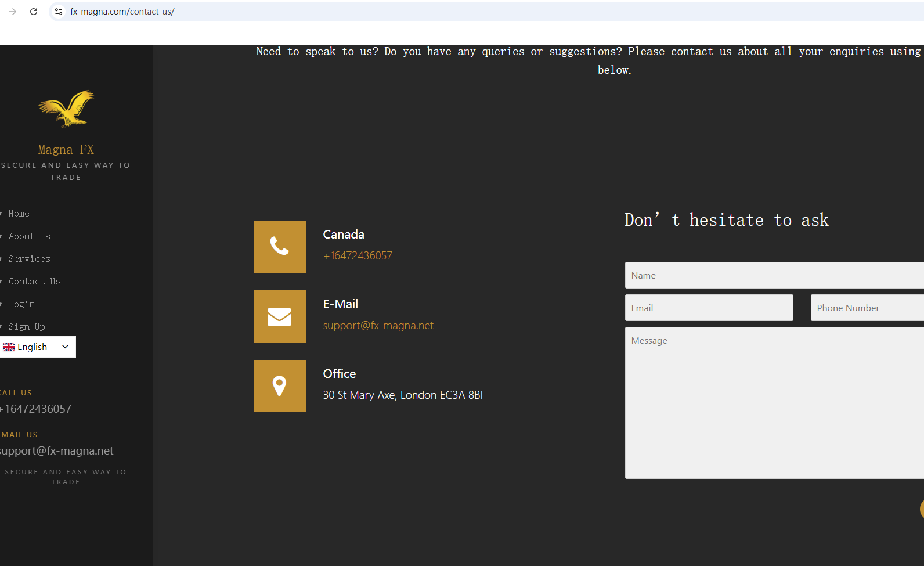Open the Login page link

point(21,304)
